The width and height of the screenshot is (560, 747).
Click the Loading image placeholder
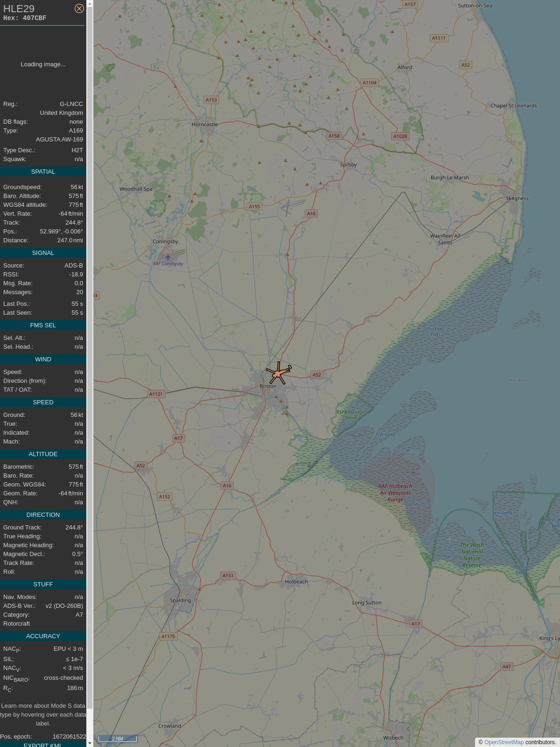click(x=43, y=64)
